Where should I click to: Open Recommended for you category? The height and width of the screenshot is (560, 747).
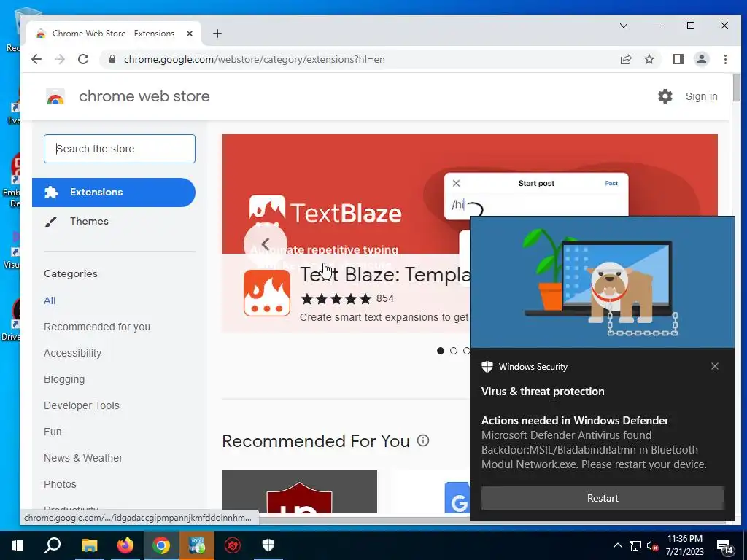click(97, 327)
